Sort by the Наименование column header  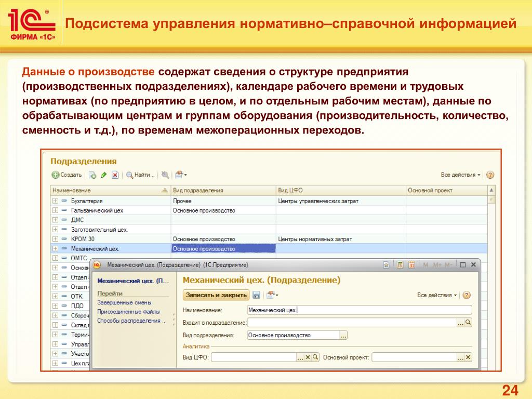point(110,190)
